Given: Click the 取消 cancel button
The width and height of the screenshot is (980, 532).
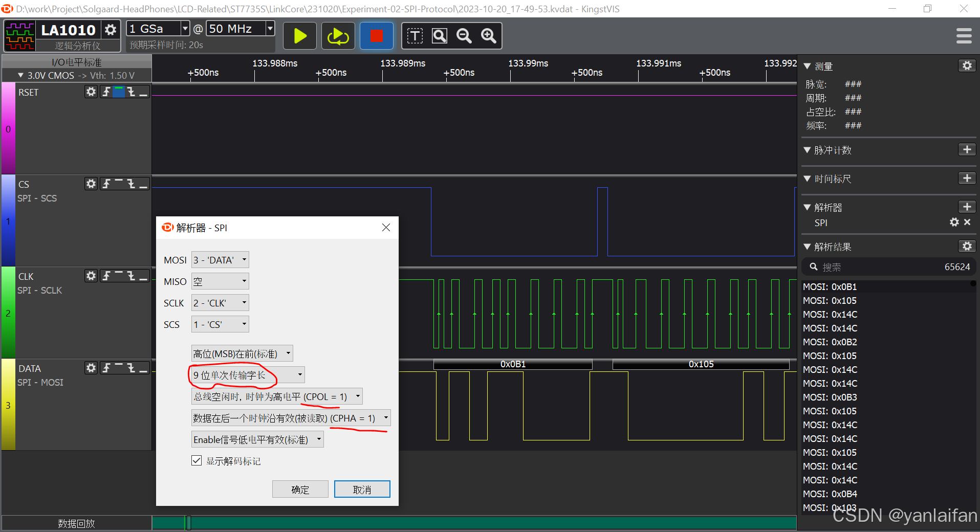Looking at the screenshot, I should [362, 489].
